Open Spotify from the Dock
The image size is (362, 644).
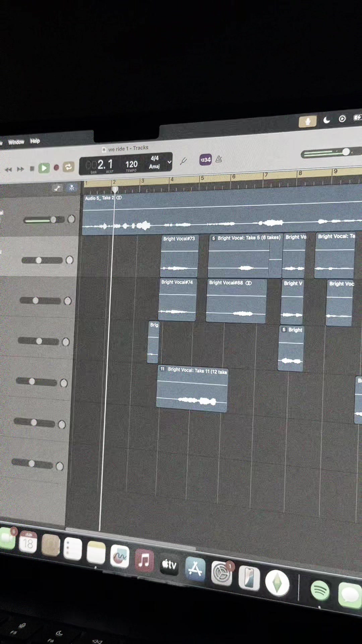[320, 590]
